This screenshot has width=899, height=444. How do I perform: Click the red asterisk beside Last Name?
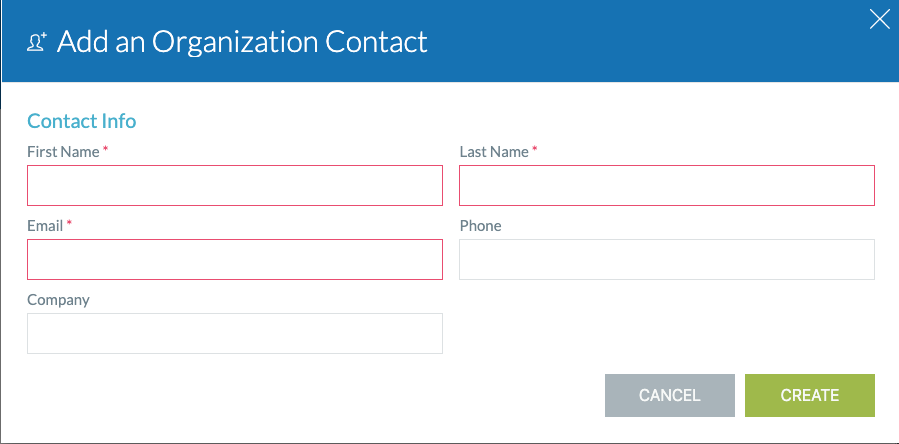coord(535,150)
